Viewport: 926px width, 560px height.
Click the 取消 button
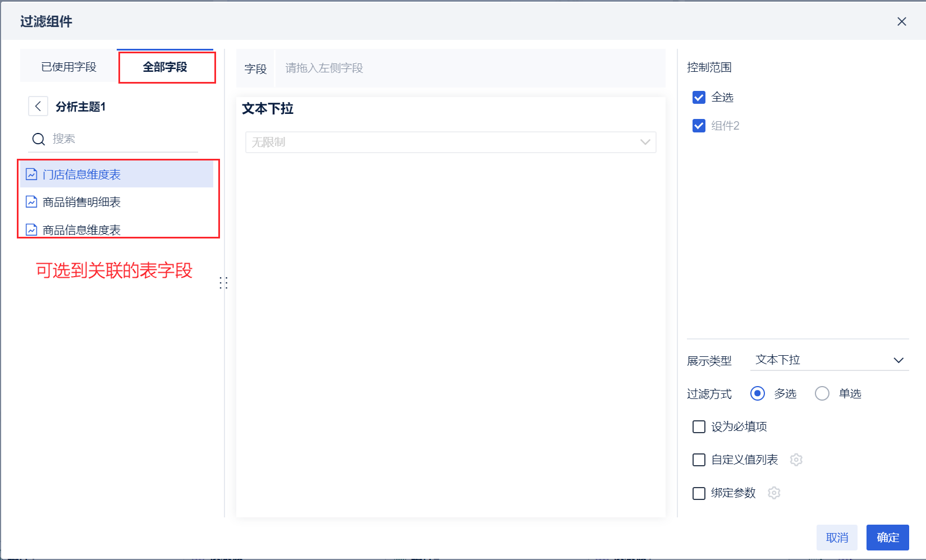(x=837, y=538)
